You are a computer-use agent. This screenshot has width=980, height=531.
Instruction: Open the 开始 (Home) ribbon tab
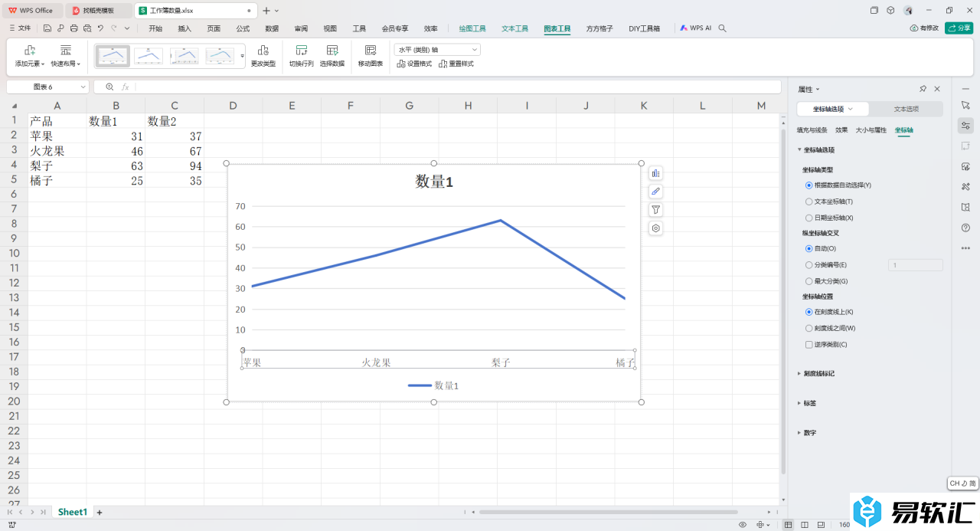point(155,28)
